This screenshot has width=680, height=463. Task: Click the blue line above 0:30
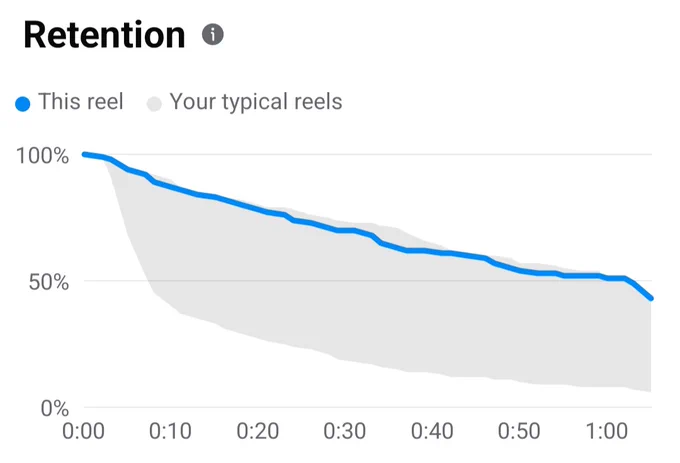coord(345,231)
